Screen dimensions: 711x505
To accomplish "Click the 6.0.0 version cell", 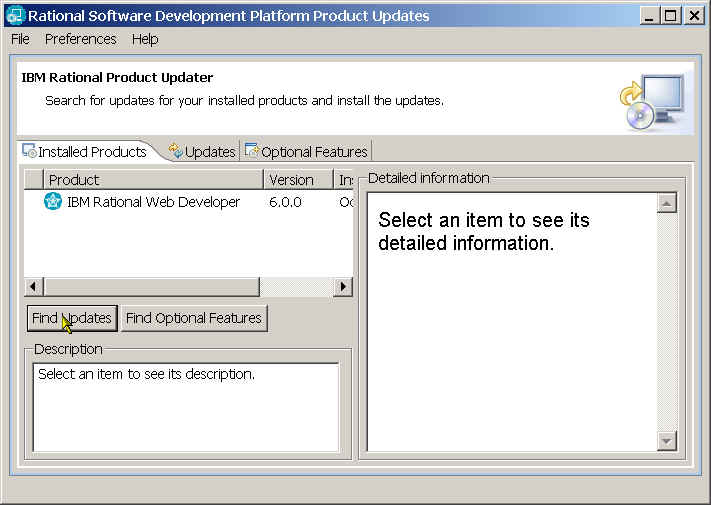I will click(x=285, y=202).
